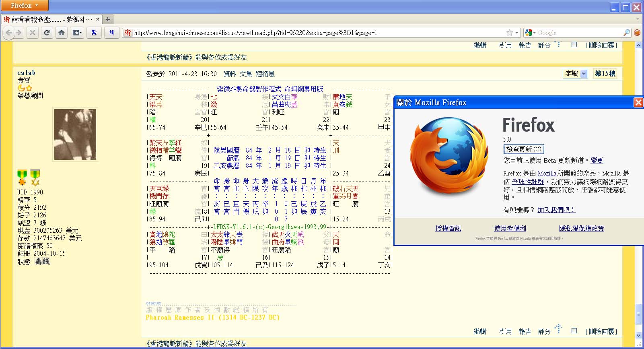Open the 使用者權利 link
The height and width of the screenshot is (349, 644).
coord(510,228)
